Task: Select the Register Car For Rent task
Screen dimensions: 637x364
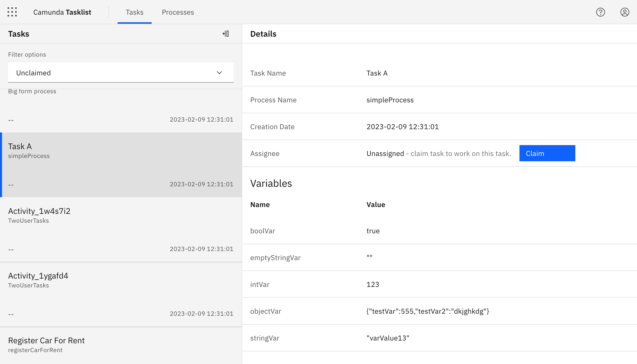Action: (121, 345)
